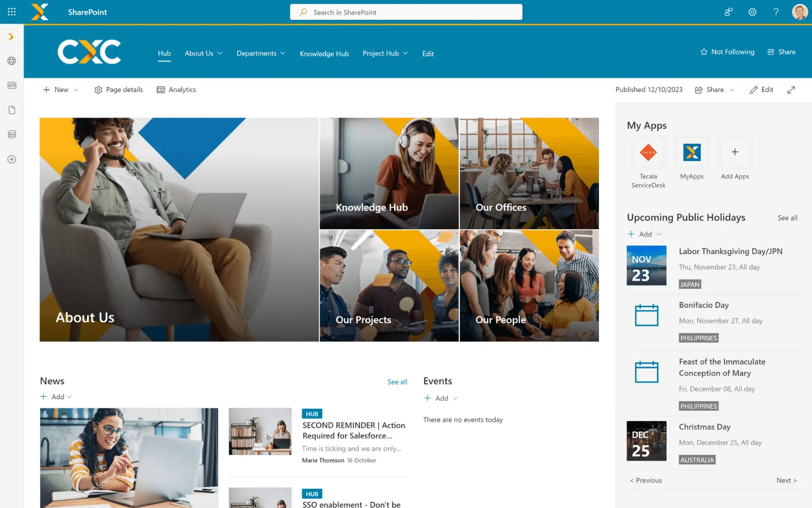Click the pencil Edit button in the command bar
812x508 pixels.
[761, 89]
